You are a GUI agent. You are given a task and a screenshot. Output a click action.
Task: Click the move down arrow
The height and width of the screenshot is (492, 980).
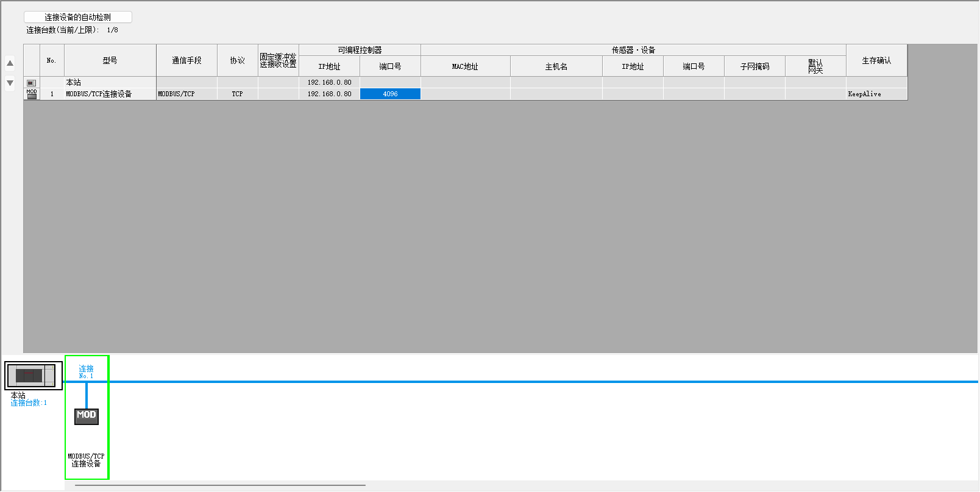pos(10,83)
